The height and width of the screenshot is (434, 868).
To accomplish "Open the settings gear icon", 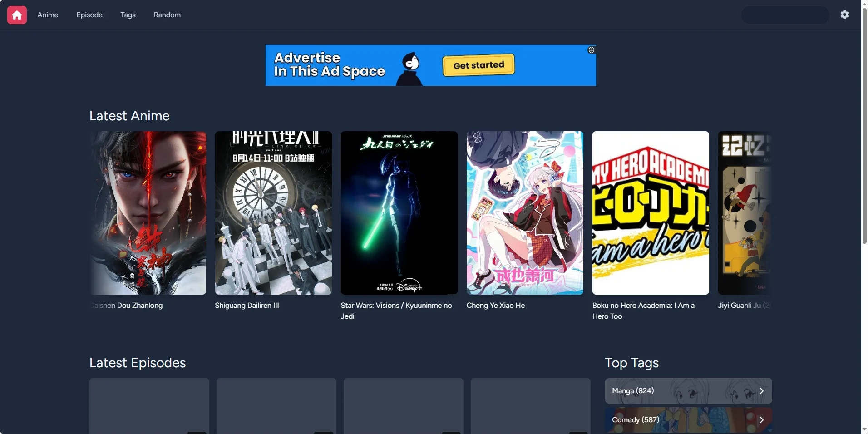I will tap(844, 15).
